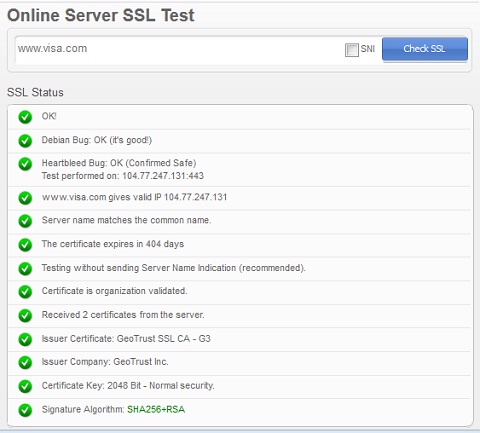The image size is (480, 433).
Task: Click the SNI label text
Action: coord(368,49)
